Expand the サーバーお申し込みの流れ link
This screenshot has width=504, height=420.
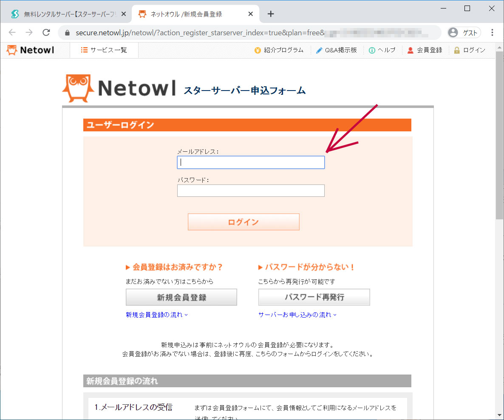coord(297,315)
